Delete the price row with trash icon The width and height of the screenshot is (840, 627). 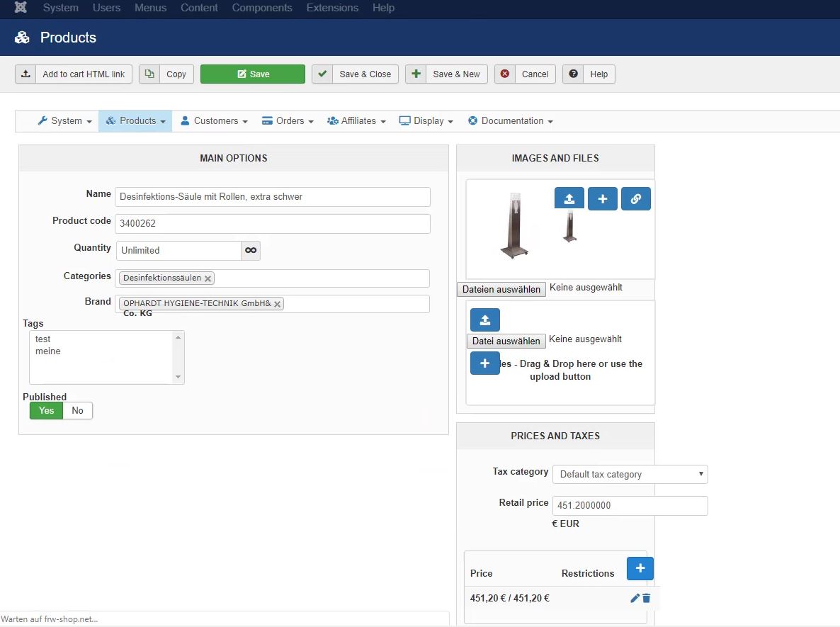647,598
